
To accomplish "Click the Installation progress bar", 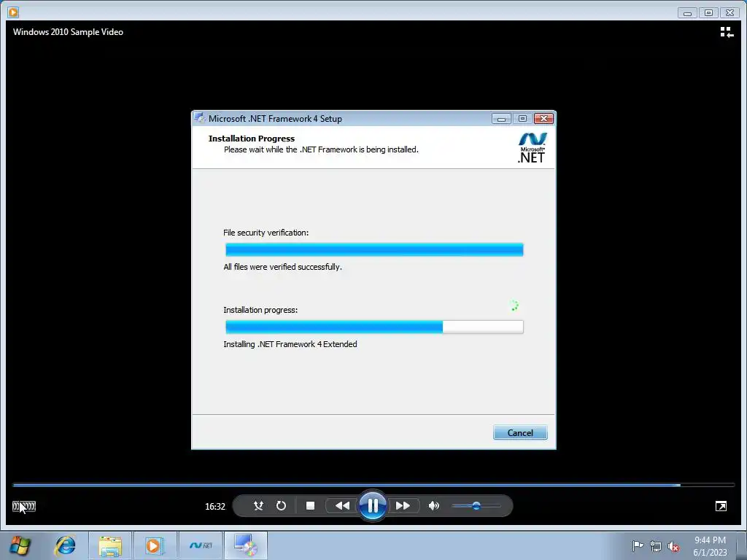I will click(x=374, y=327).
